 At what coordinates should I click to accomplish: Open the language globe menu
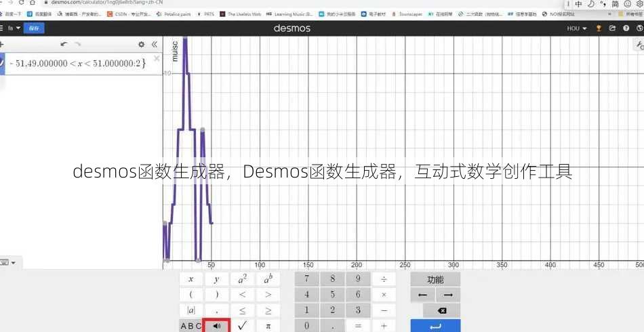[x=639, y=28]
